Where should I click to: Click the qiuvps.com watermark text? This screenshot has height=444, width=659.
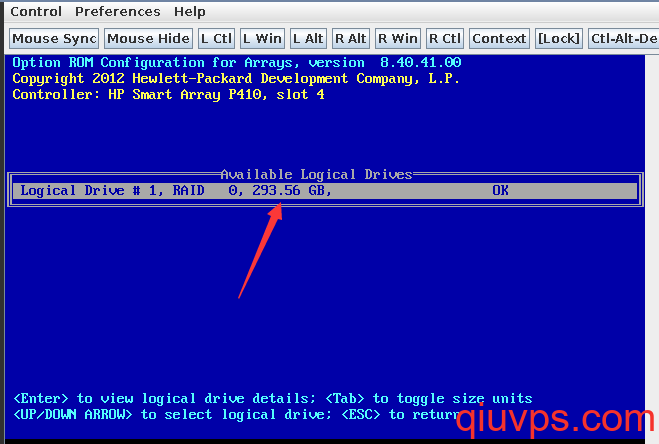coord(555,418)
